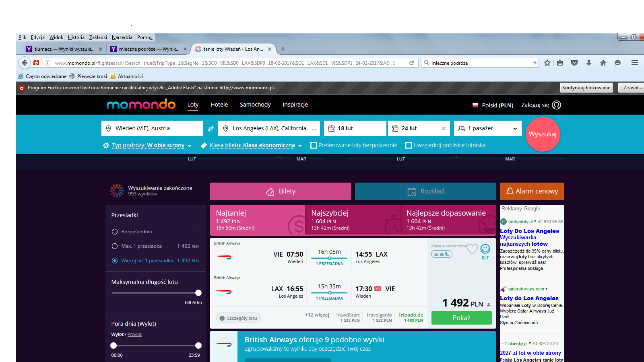Click the smiley rating icon for 8.7

point(485,249)
